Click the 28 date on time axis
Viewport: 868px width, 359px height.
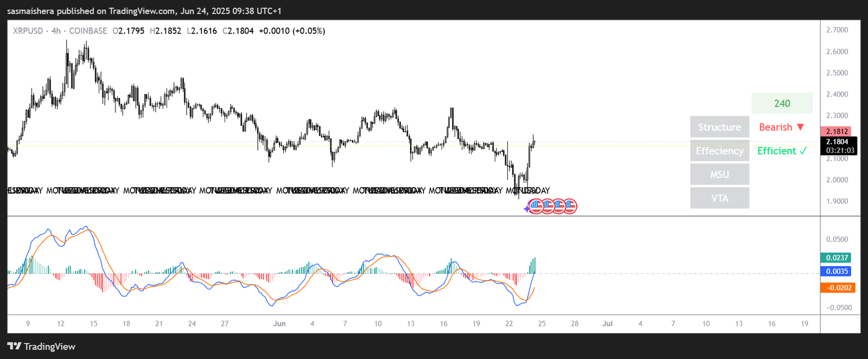pos(575,324)
